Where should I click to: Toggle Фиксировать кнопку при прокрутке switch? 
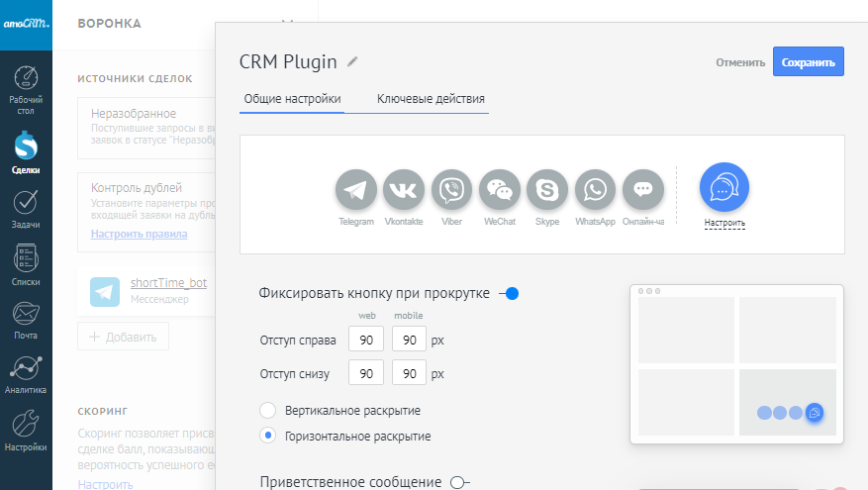(509, 294)
